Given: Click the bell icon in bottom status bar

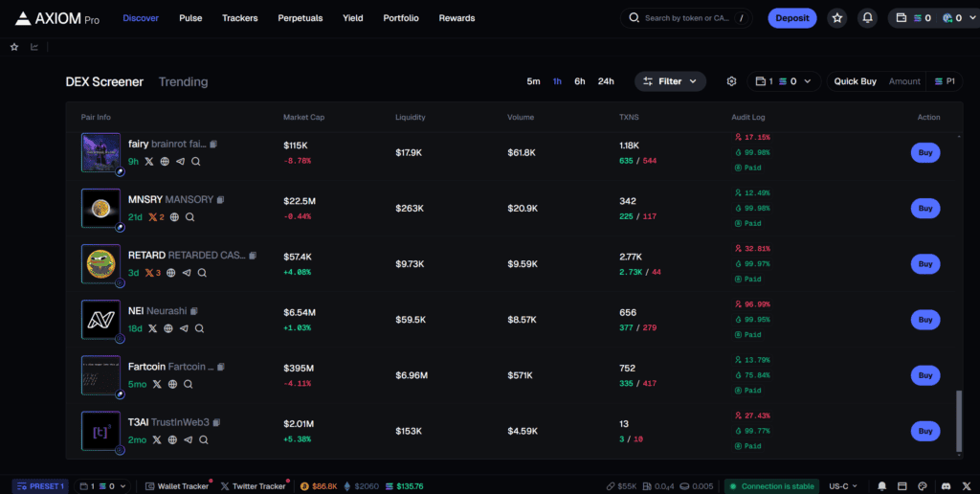Looking at the screenshot, I should [881, 486].
